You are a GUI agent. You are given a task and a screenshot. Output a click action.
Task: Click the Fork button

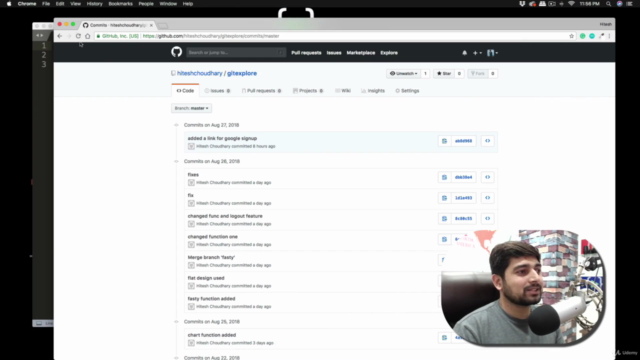click(x=478, y=73)
